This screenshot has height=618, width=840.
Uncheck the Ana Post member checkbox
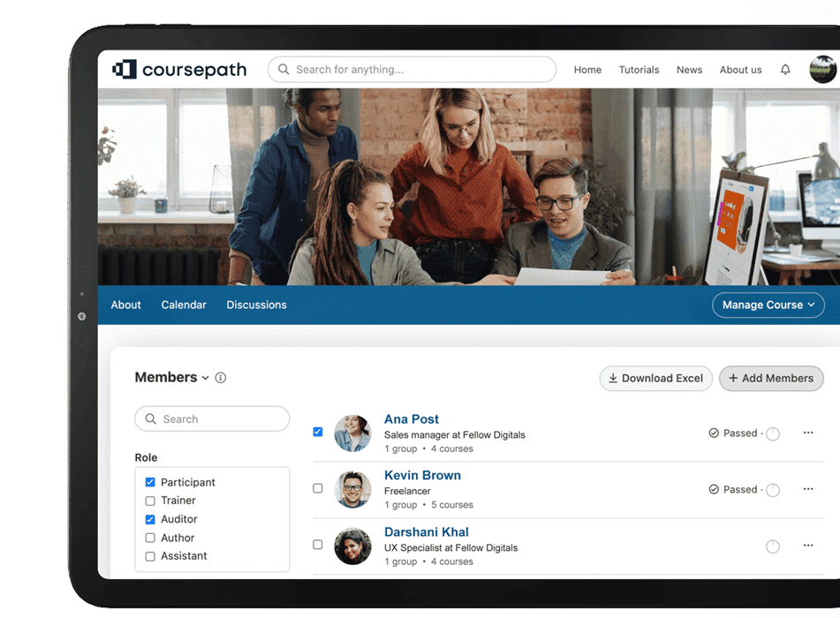point(318,433)
